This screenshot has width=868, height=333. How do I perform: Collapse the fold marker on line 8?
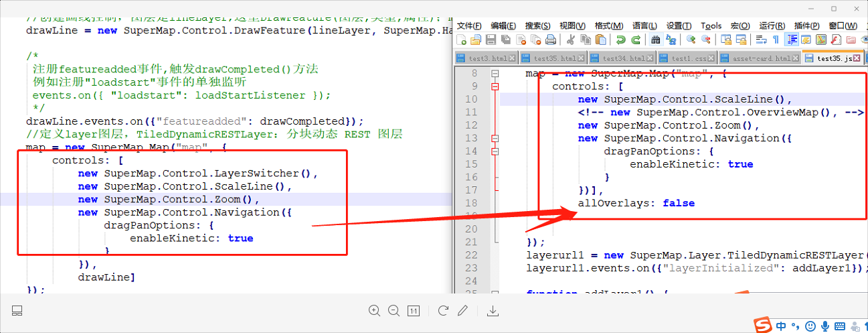pos(495,73)
